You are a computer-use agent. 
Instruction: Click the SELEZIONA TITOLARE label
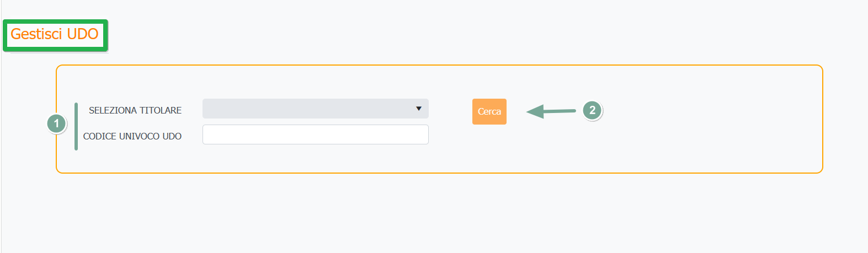135,110
